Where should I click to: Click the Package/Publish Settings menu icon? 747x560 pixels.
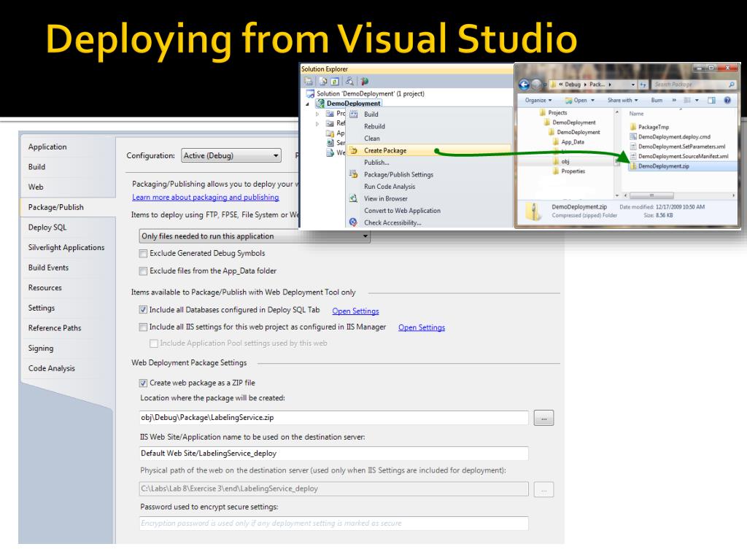[x=354, y=174]
